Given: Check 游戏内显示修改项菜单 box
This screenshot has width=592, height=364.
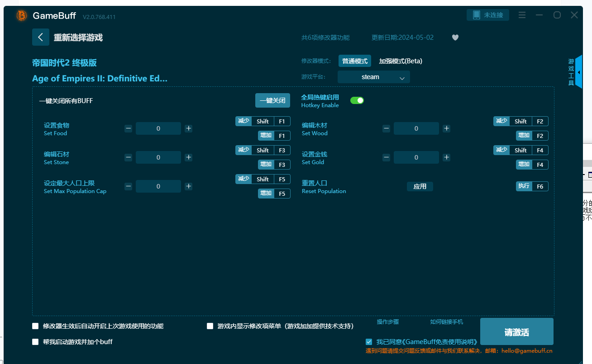Looking at the screenshot, I should coord(210,326).
